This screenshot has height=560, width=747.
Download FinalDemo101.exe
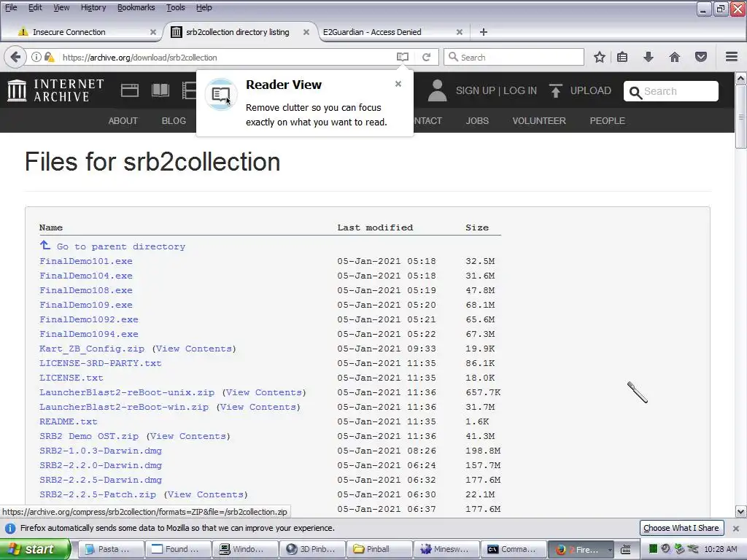tap(86, 261)
